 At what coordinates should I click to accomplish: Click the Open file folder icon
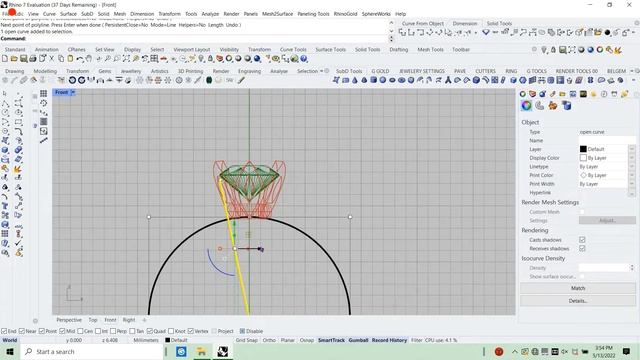(x=14, y=59)
